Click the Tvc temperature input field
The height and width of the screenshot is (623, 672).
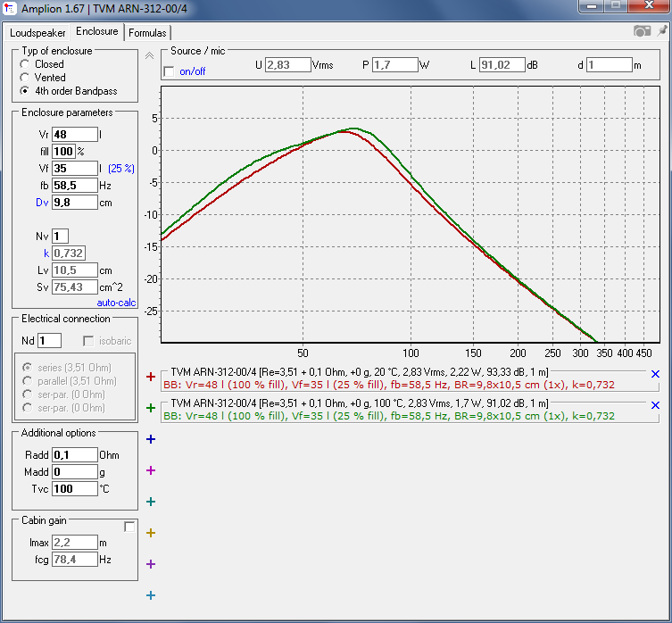75,489
